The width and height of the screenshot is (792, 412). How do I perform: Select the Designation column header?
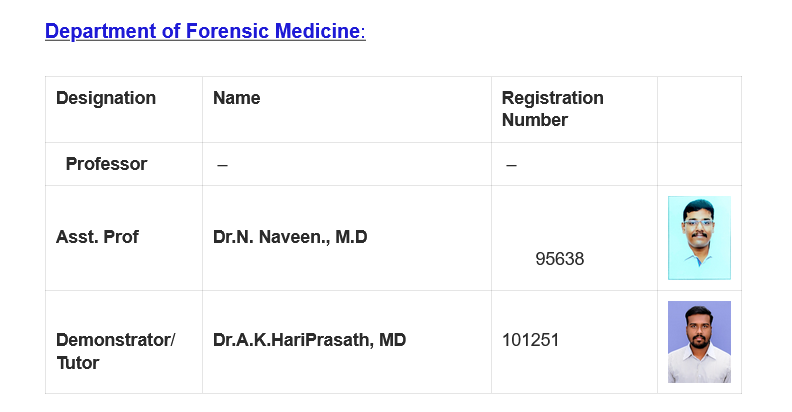[106, 98]
